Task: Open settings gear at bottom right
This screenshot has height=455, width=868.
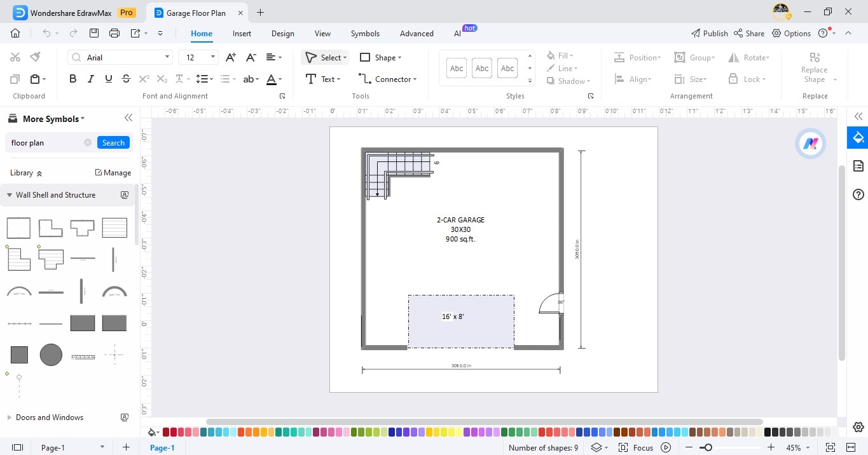Action: click(x=858, y=427)
